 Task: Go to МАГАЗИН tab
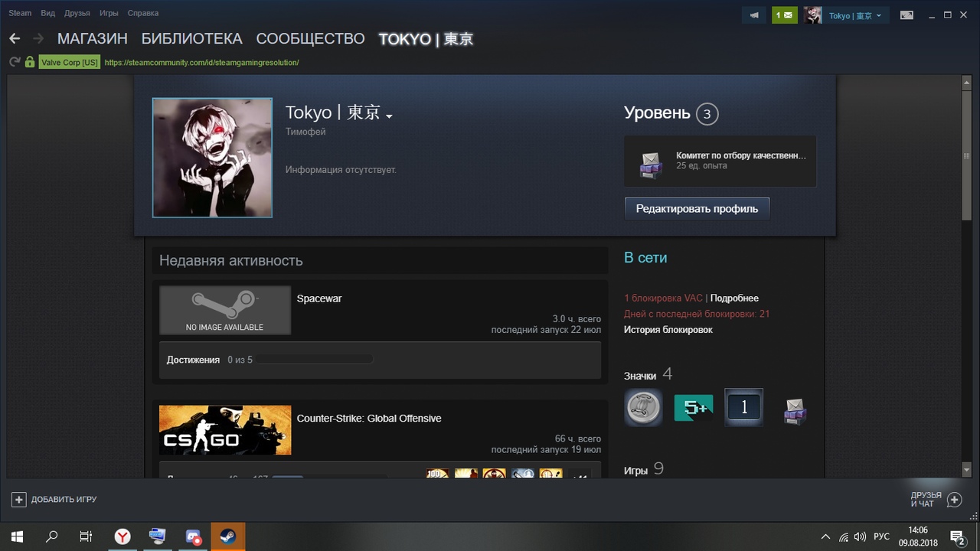point(92,38)
